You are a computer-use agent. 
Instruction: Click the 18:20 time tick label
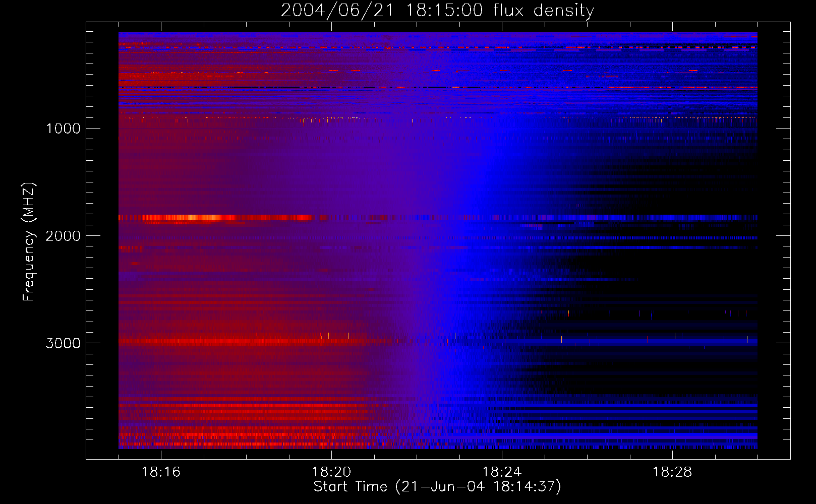[331, 472]
